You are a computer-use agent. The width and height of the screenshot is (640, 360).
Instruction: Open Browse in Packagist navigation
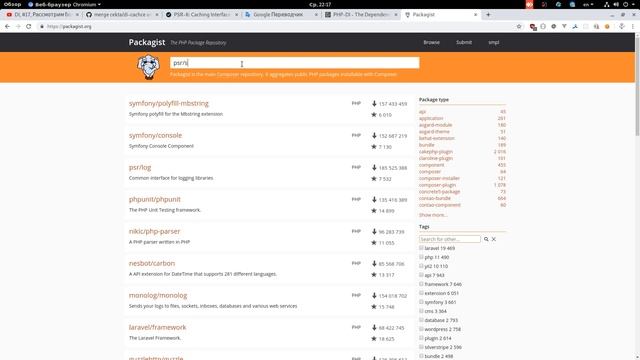431,42
